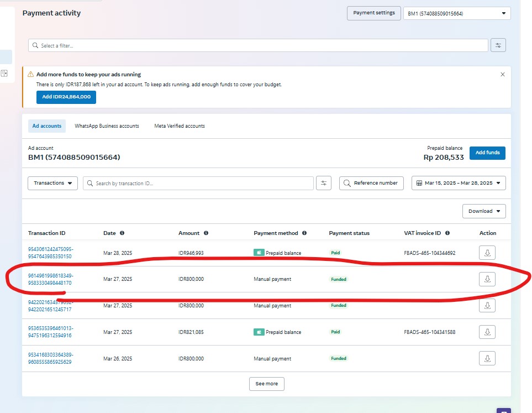Image resolution: width=532 pixels, height=413 pixels.
Task: Click the transaction search filter sliders icon
Action: [323, 183]
